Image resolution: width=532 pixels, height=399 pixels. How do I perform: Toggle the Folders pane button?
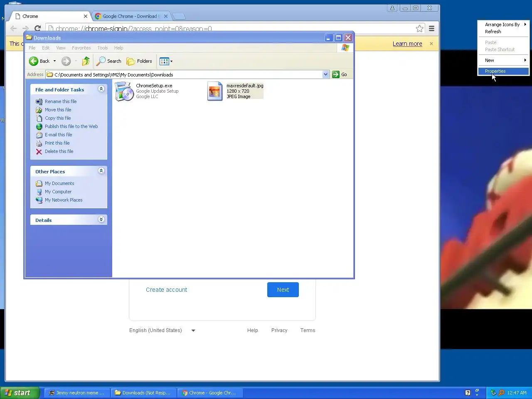click(139, 61)
